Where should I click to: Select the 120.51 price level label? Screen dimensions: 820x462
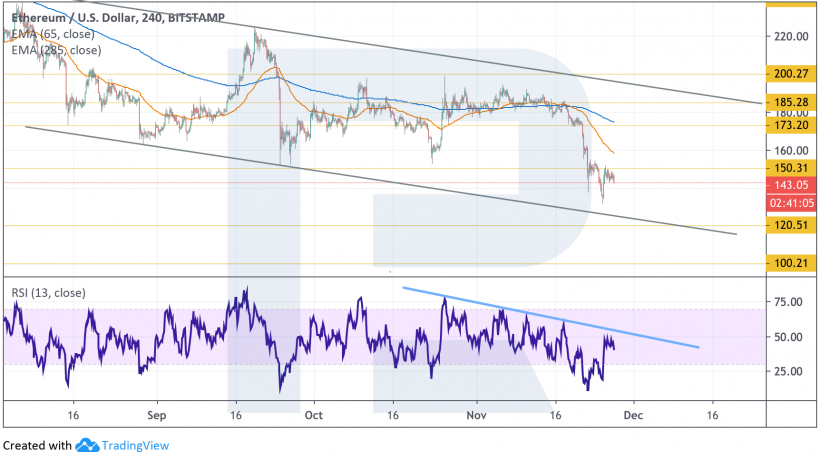coord(790,227)
